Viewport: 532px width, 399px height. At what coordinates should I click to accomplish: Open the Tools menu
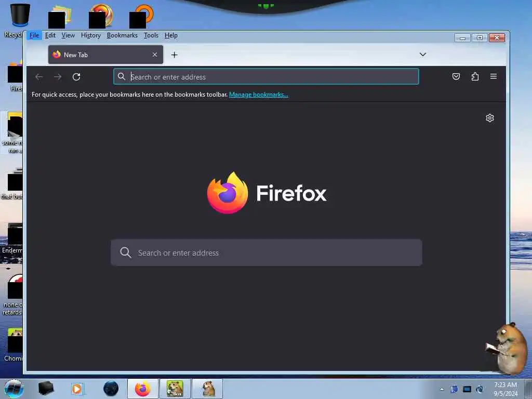click(151, 35)
